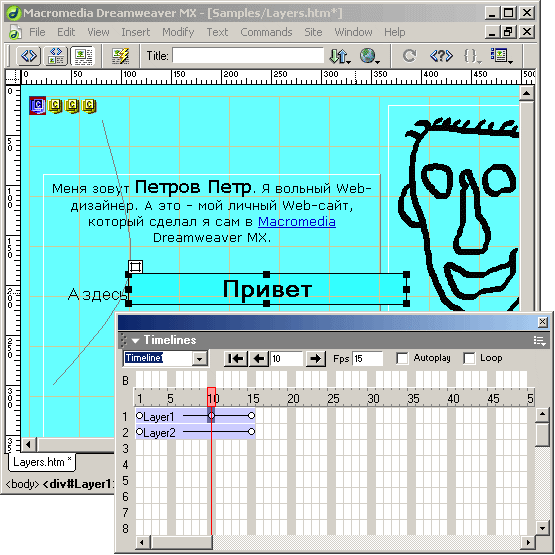Open Reference code help icon
Viewport: 555px width, 555px height.
click(441, 56)
